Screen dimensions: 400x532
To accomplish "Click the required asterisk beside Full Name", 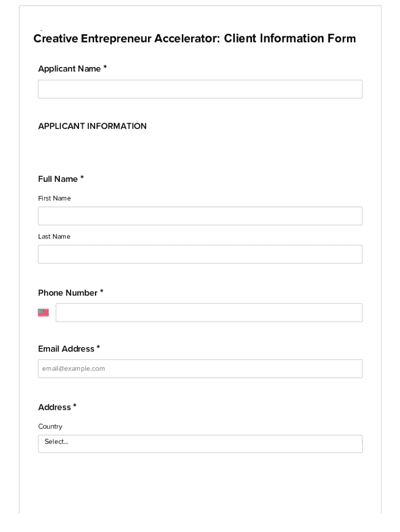I will [x=82, y=179].
